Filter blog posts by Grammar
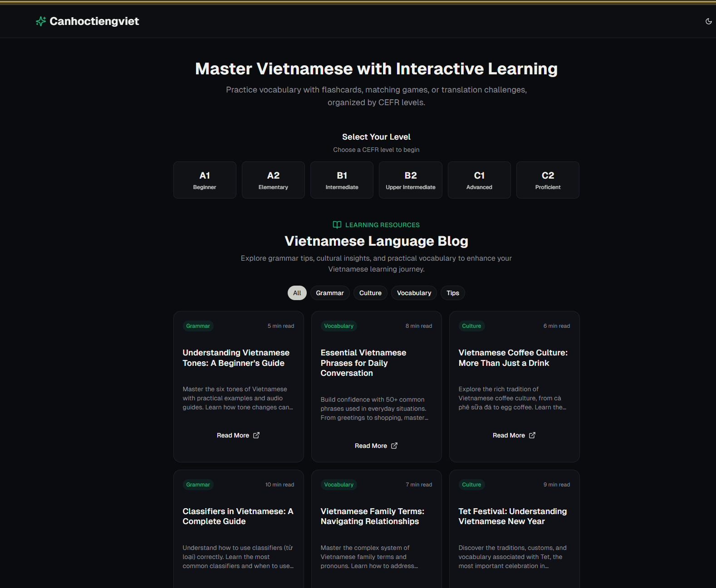The image size is (716, 588). pyautogui.click(x=330, y=293)
